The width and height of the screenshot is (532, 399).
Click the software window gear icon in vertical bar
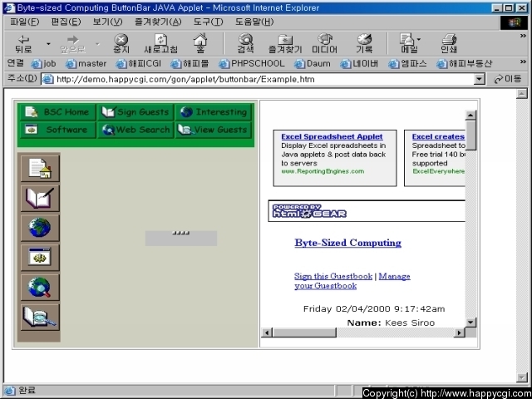40,258
